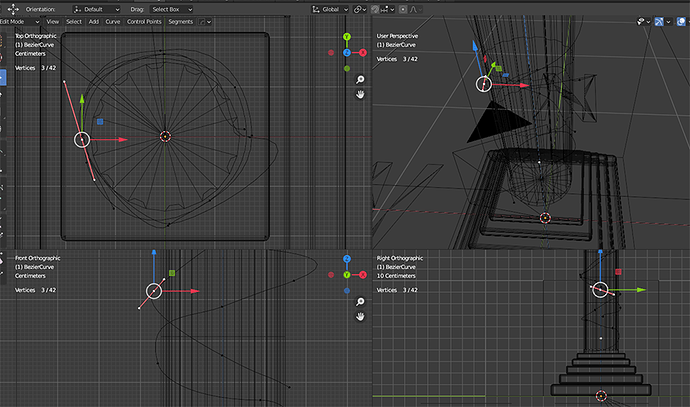The width and height of the screenshot is (690, 407).
Task: Select the Move tool icon in the header
Action: [x=13, y=9]
